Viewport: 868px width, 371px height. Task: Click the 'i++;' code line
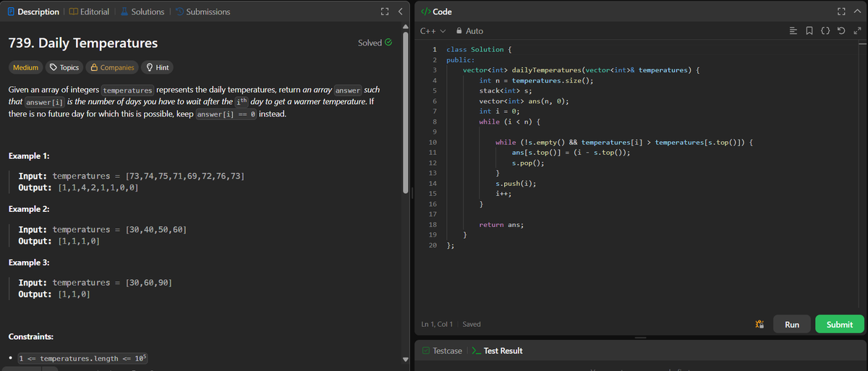503,195
